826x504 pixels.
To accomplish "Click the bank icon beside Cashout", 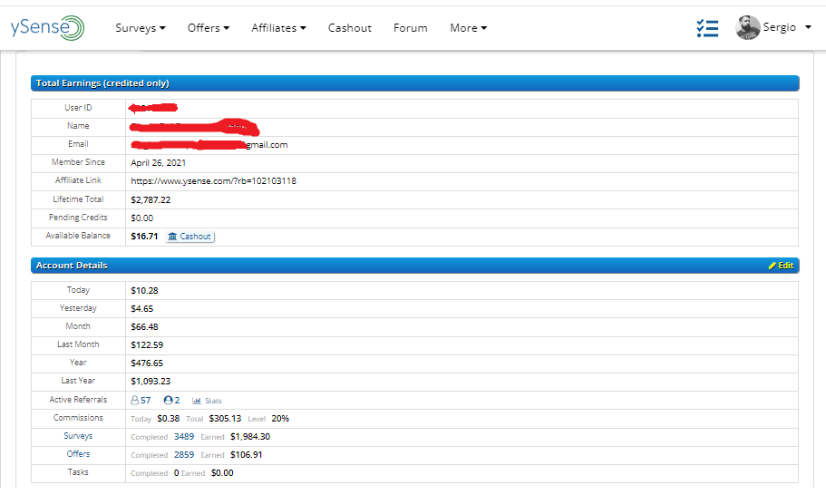I will pyautogui.click(x=173, y=237).
